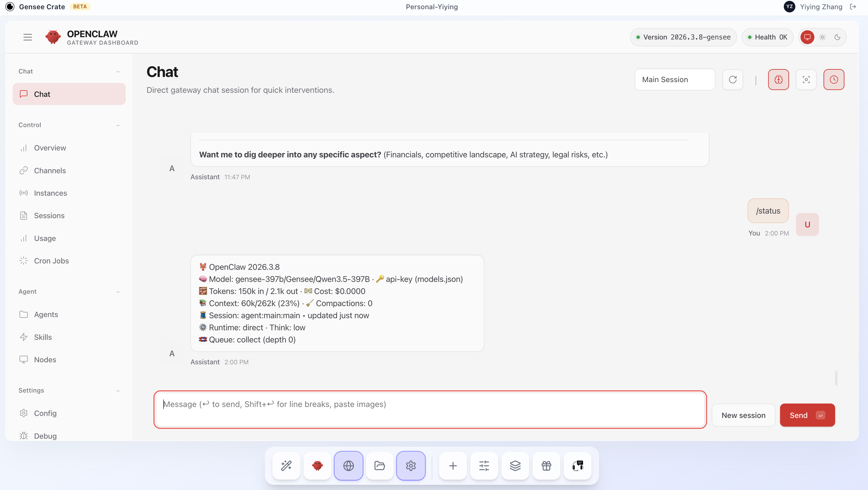Open the Main Session selector
This screenshot has height=490, width=868.
tap(675, 80)
